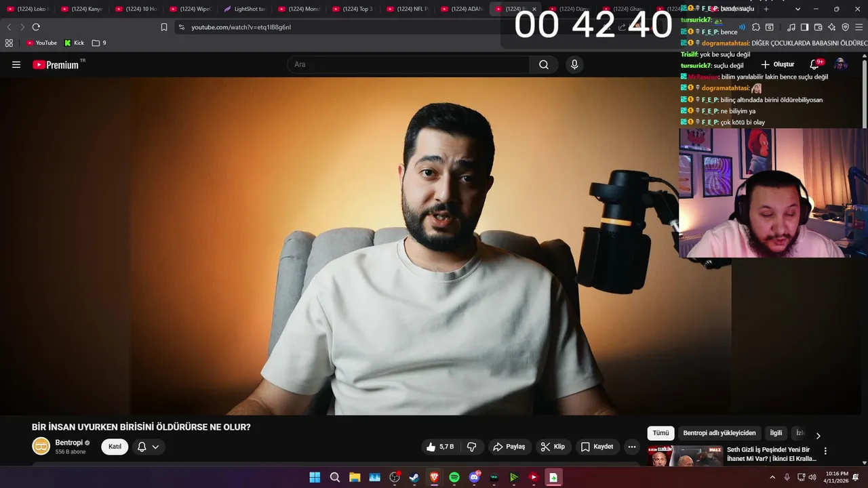The width and height of the screenshot is (868, 488).
Task: Click the Paylaş share button
Action: (x=509, y=447)
